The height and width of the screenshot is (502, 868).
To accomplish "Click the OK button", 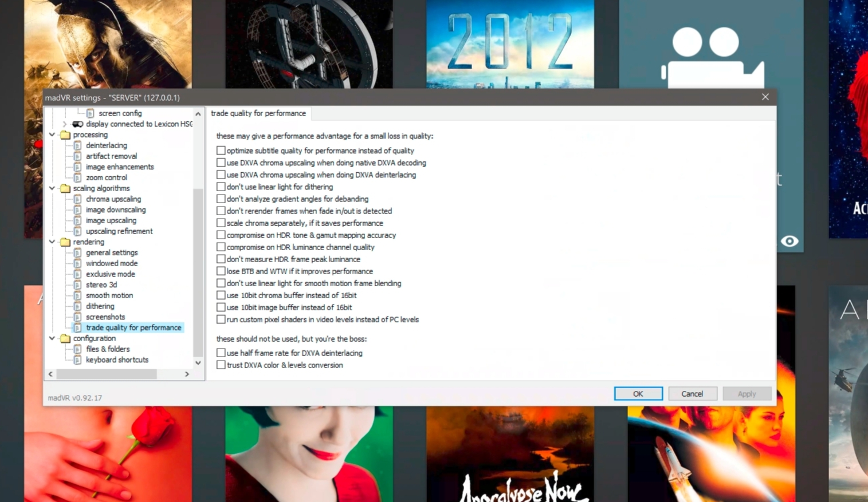I will (x=638, y=394).
